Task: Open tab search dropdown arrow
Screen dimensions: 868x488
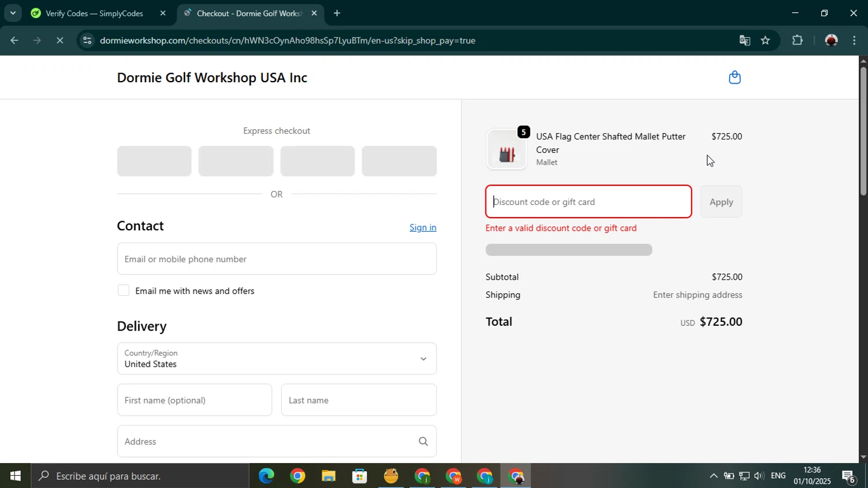Action: pyautogui.click(x=13, y=13)
